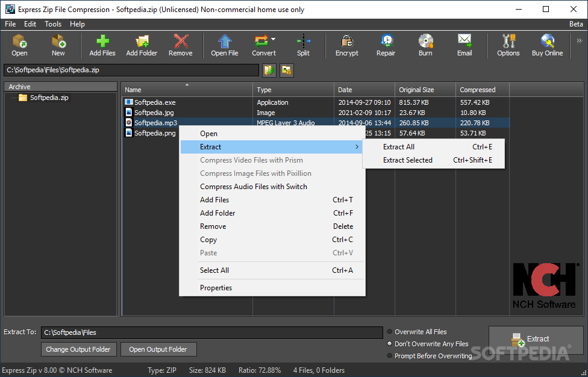Choose Properties in the context menu

(272, 288)
